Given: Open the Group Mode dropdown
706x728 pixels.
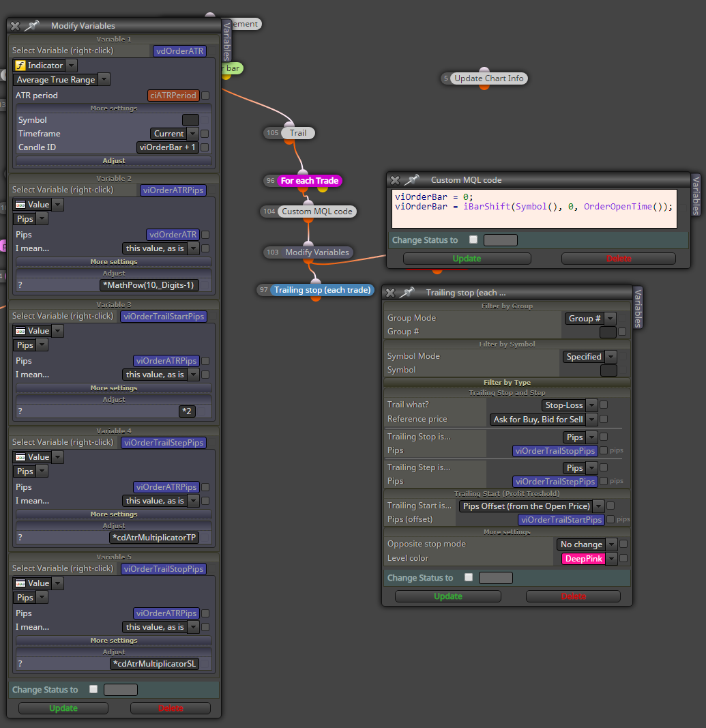Looking at the screenshot, I should (x=611, y=319).
